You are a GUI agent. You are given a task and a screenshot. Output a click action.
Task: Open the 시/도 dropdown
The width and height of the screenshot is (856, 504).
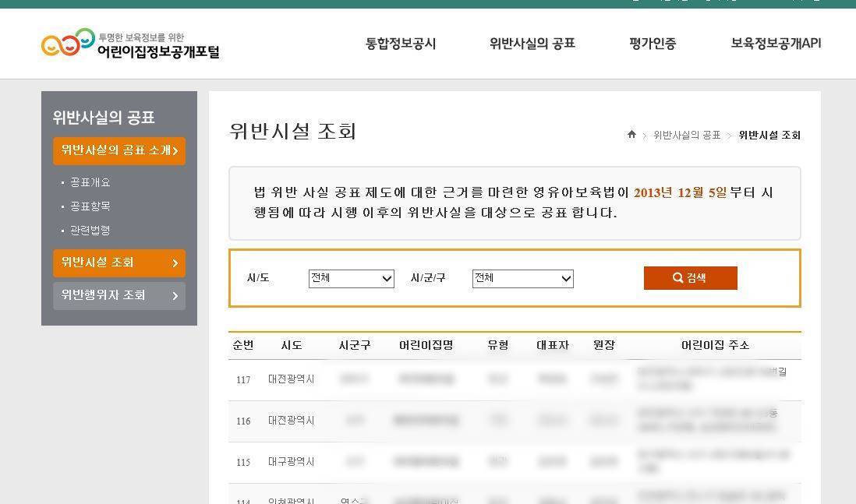click(x=351, y=278)
